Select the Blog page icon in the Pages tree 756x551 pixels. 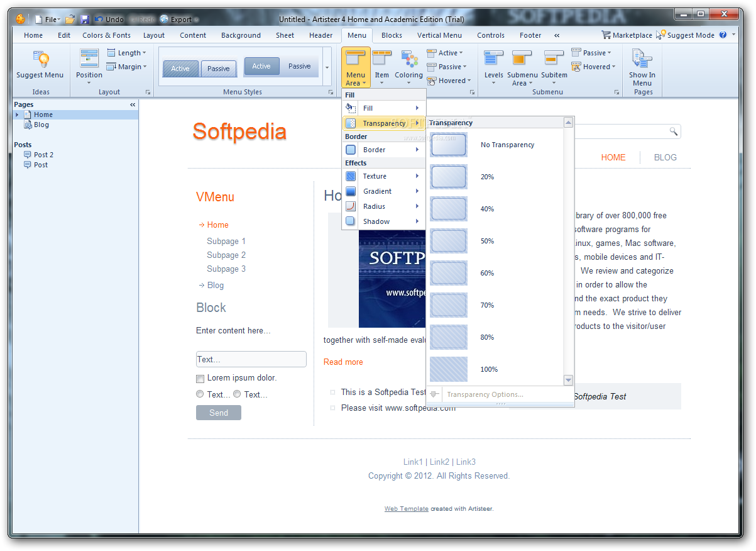click(x=28, y=125)
